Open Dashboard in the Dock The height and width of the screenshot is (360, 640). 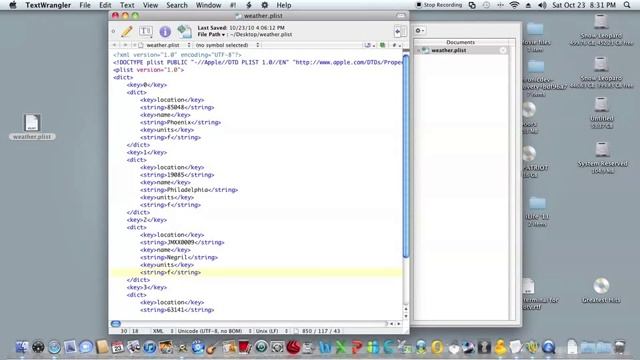[x=38, y=347]
